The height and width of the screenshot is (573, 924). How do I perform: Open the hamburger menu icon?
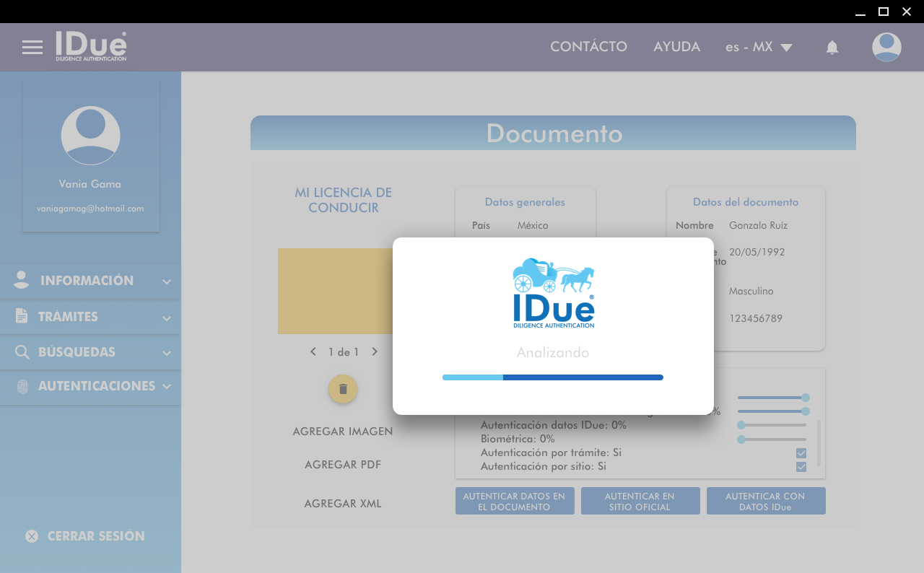[x=32, y=47]
